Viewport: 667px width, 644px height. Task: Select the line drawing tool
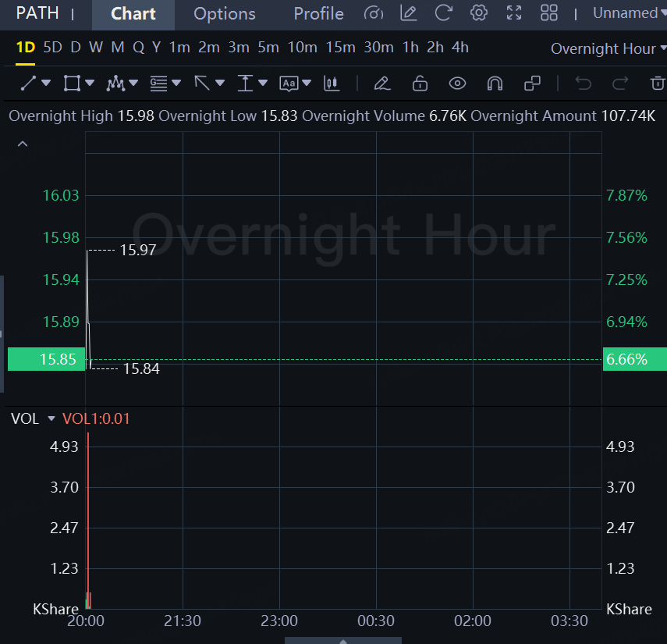tap(29, 83)
